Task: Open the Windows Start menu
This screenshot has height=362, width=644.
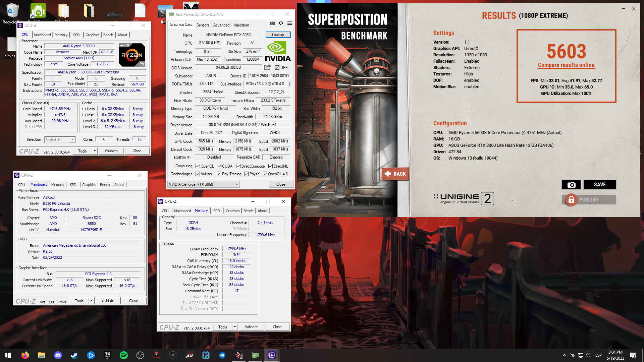Action: coord(8,355)
